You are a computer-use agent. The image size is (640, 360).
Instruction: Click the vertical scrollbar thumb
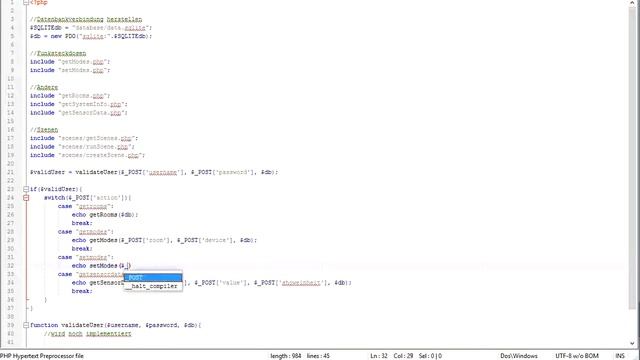(x=632, y=157)
